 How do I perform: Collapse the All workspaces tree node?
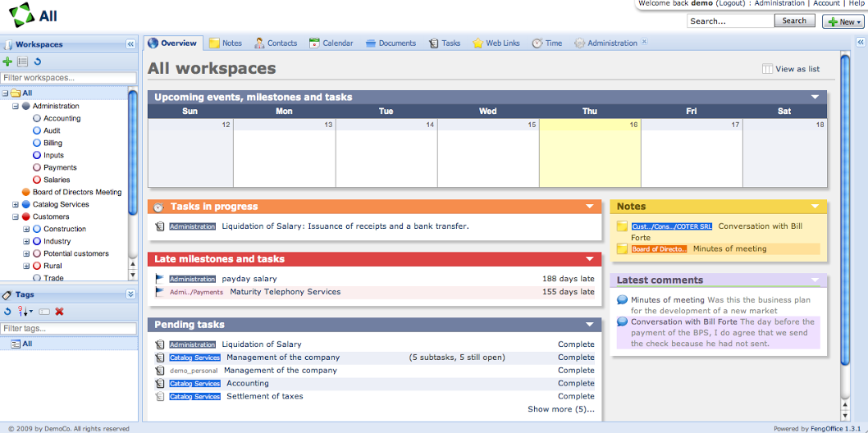pos(5,93)
